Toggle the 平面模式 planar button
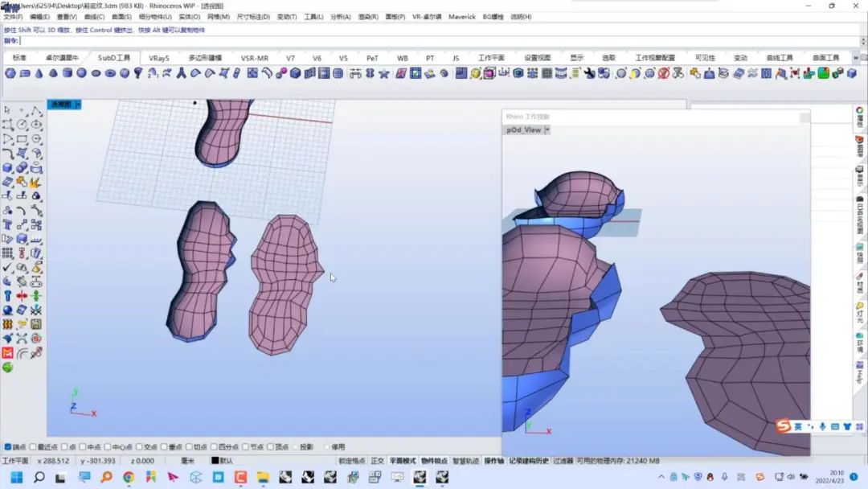Image resolution: width=868 pixels, height=489 pixels. tap(403, 461)
